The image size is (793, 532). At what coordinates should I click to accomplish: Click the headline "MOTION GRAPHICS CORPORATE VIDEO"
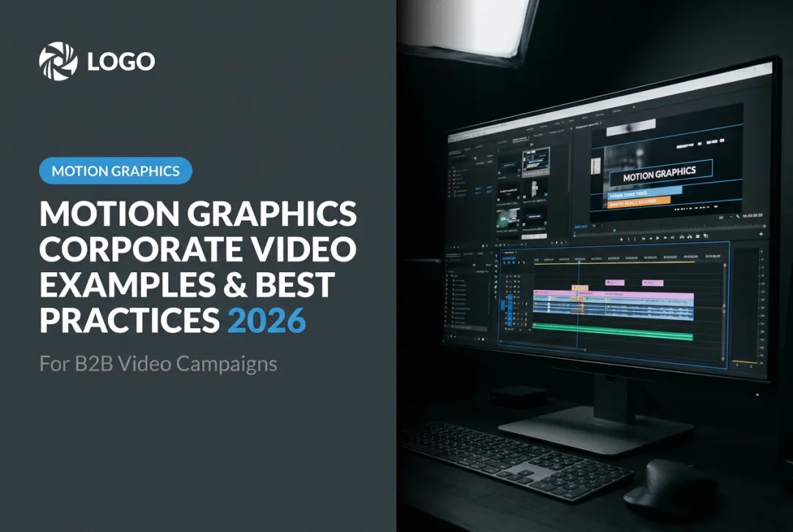[198, 231]
